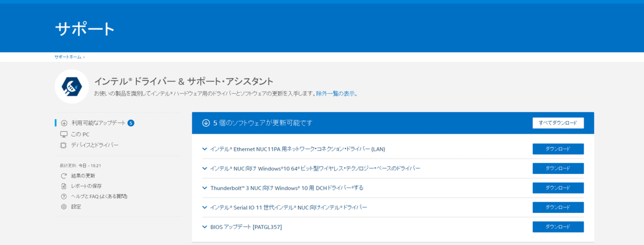The width and height of the screenshot is (644, 245).
Task: Click the インテル ドライバー & サポート・アシスタント heading
Action: click(x=184, y=81)
